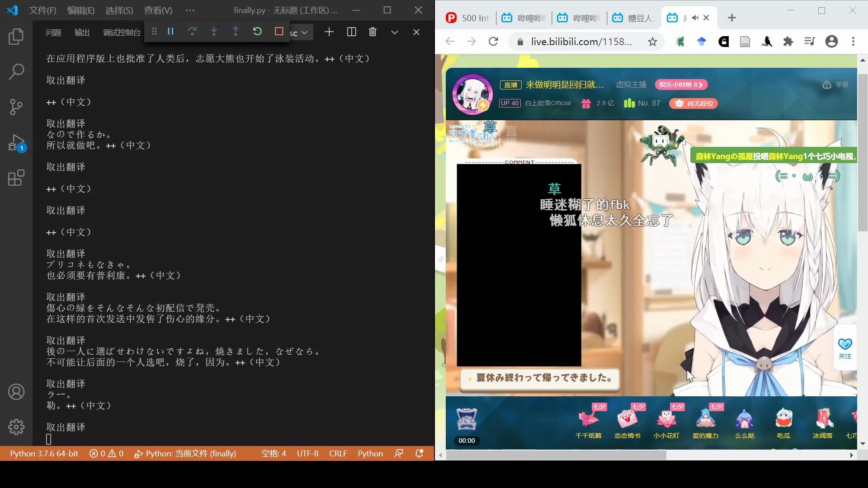Click the streamer avatar image
868x488 pixels.
click(x=473, y=94)
